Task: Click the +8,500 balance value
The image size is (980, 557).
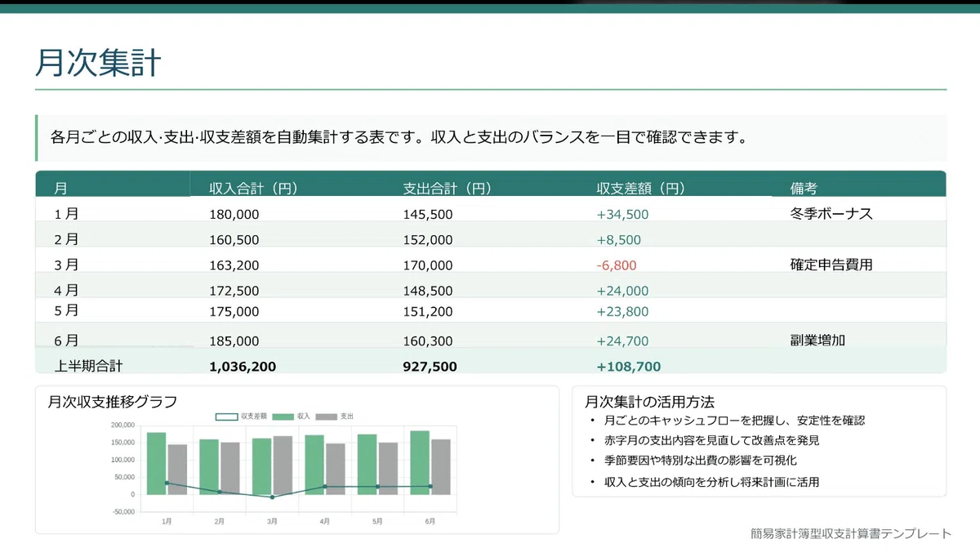Action: [619, 240]
